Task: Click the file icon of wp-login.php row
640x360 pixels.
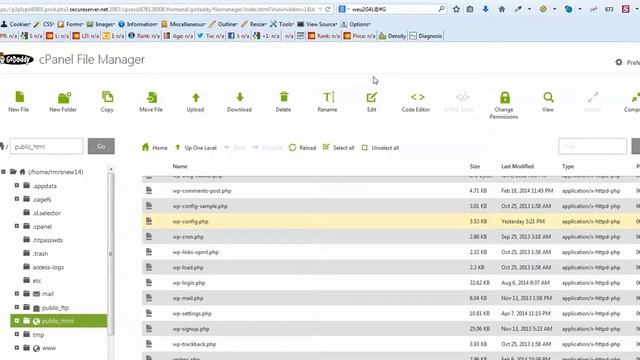Action: [x=149, y=282]
